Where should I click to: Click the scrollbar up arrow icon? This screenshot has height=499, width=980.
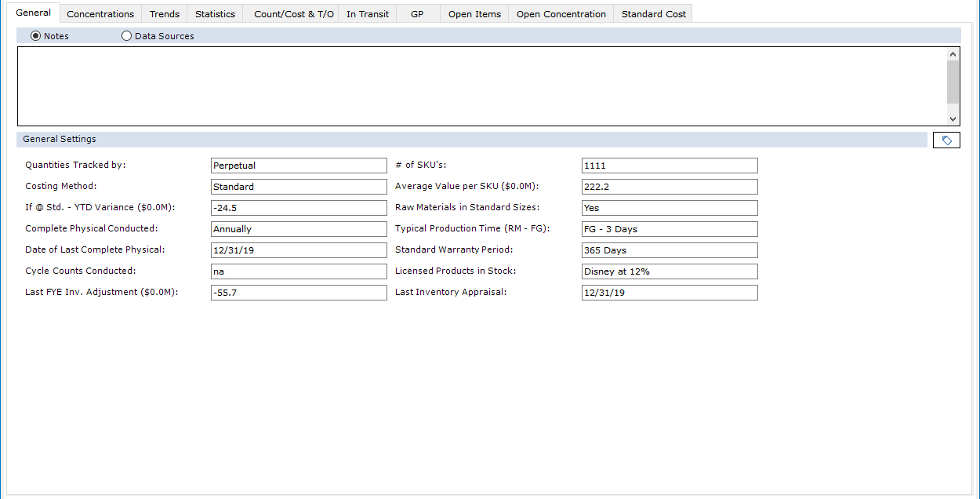pyautogui.click(x=953, y=53)
